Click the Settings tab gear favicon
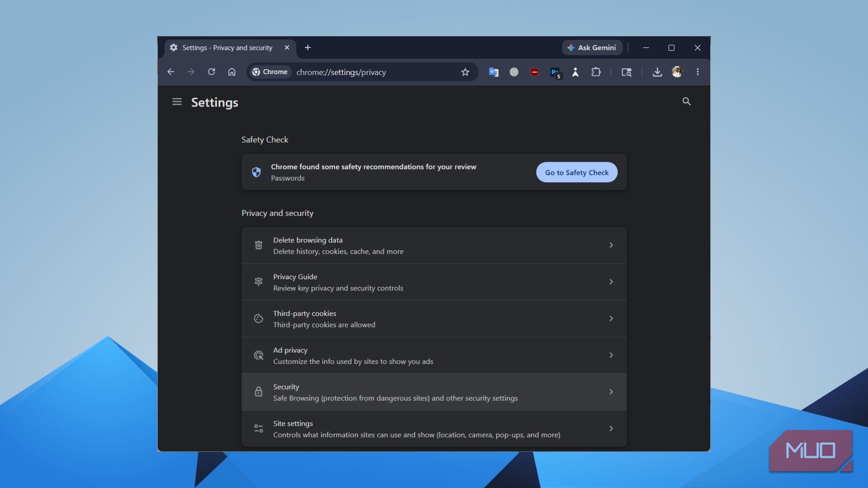The image size is (868, 488). (174, 47)
